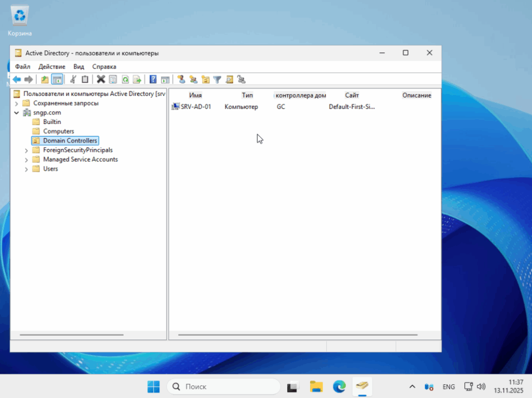Expand Managed Service Accounts in the tree
This screenshot has width=532, height=398.
(26, 159)
